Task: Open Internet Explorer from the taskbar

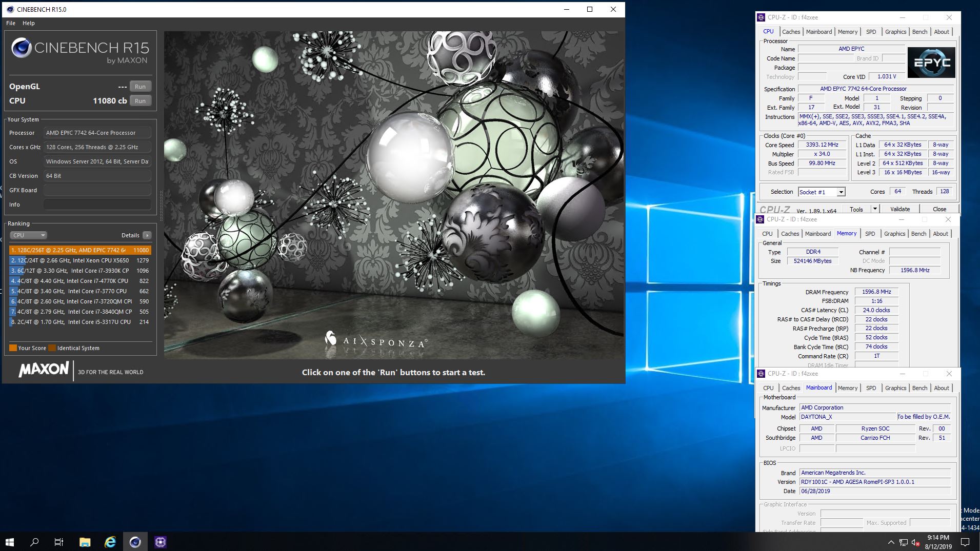Action: click(x=110, y=542)
